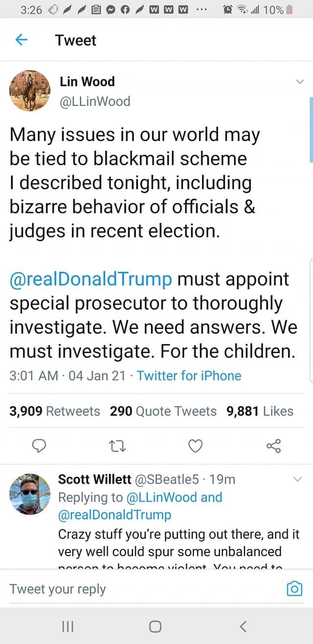Viewport: 313px width, 644px height.
Task: Tap the share icon under the tweet
Action: tap(273, 446)
